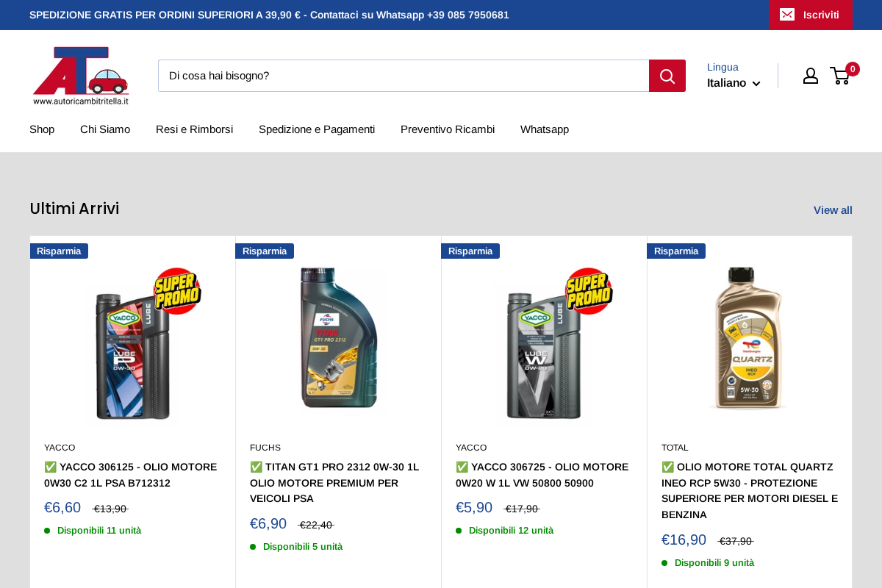Open the Lingua Italiano dropdown
This screenshot has height=588, width=882.
pyautogui.click(x=733, y=83)
